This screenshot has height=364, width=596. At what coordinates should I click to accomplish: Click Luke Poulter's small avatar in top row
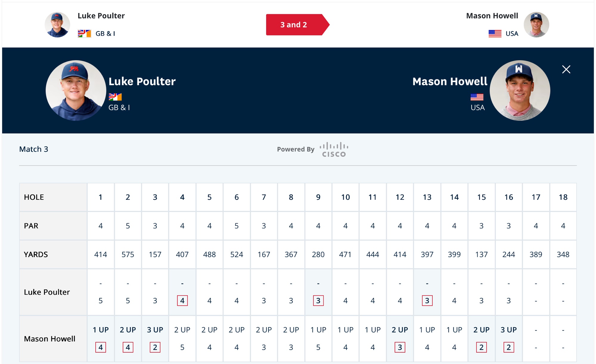[57, 25]
